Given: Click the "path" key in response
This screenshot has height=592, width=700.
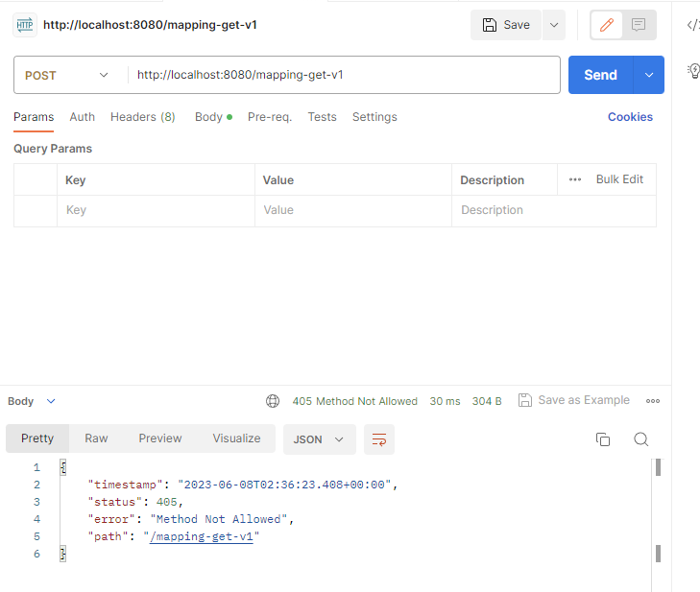Looking at the screenshot, I should tap(109, 536).
